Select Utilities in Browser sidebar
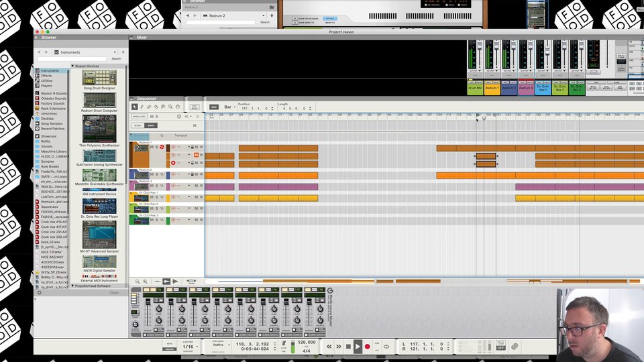The height and width of the screenshot is (362, 644). click(x=46, y=81)
